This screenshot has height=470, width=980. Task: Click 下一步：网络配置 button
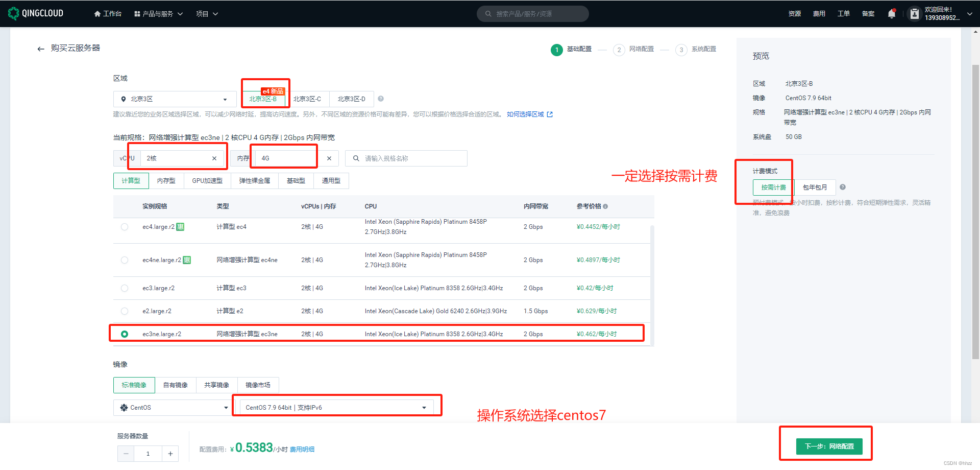(x=829, y=447)
